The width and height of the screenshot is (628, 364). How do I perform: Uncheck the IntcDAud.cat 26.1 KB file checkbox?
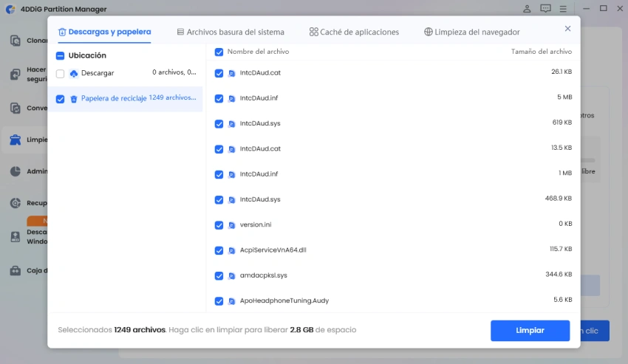point(219,73)
